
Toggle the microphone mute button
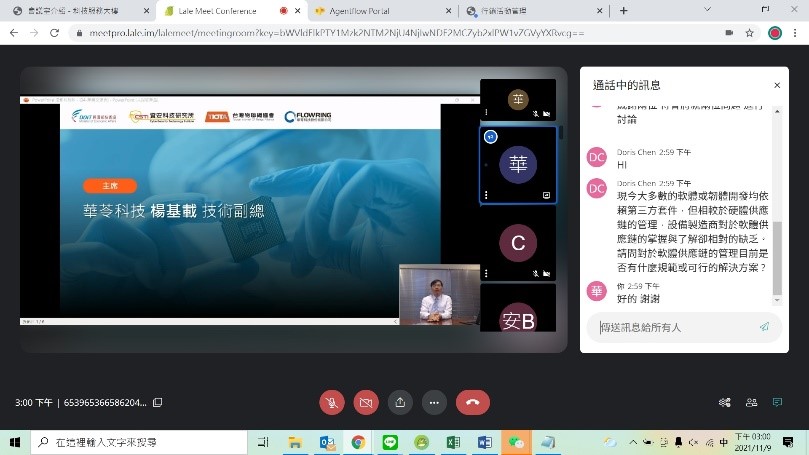(332, 402)
